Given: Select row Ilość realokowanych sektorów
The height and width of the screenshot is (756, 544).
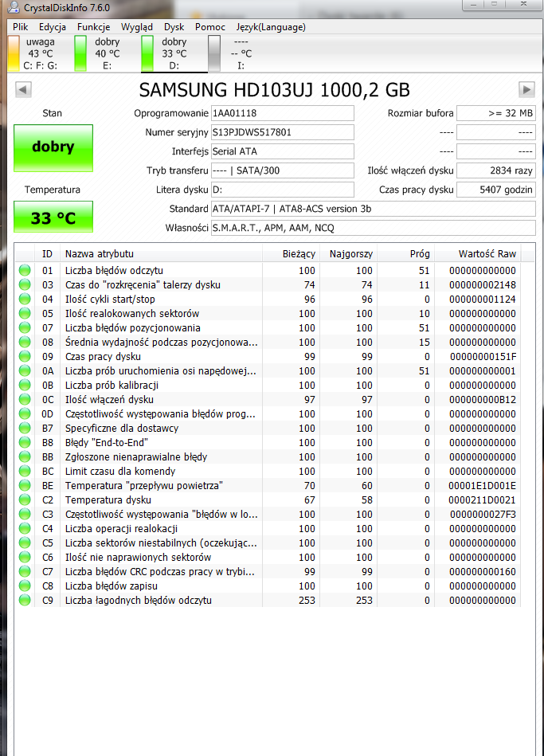Looking at the screenshot, I should [x=268, y=313].
